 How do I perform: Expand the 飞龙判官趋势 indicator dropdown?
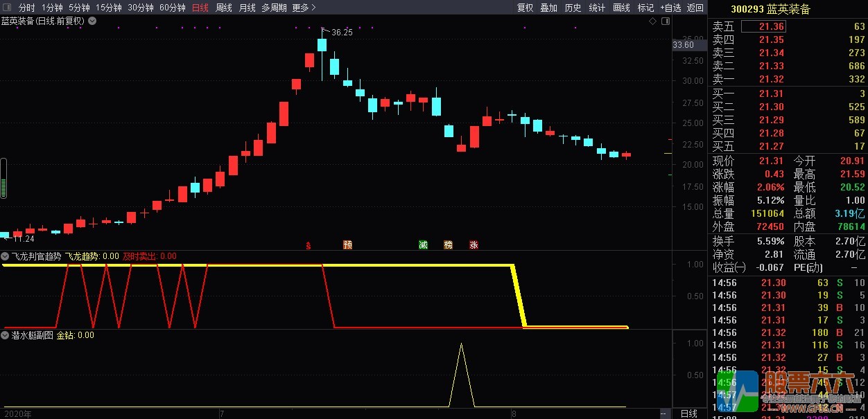click(x=5, y=256)
